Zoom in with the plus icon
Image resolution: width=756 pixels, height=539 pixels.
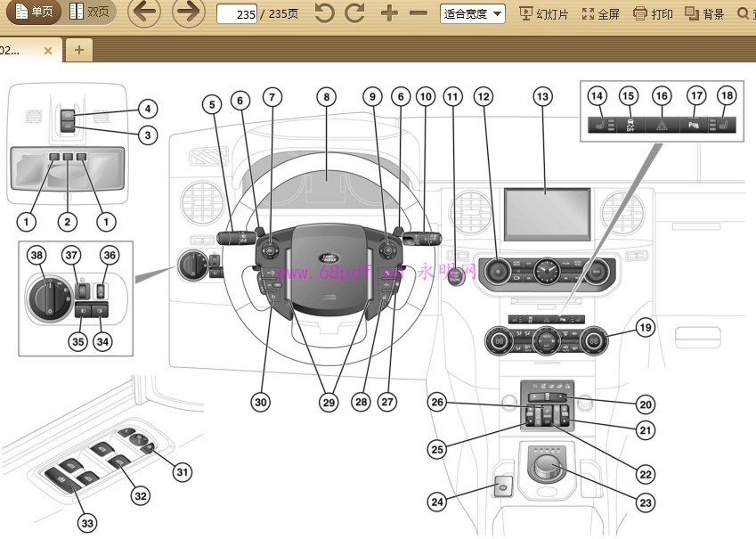(389, 13)
